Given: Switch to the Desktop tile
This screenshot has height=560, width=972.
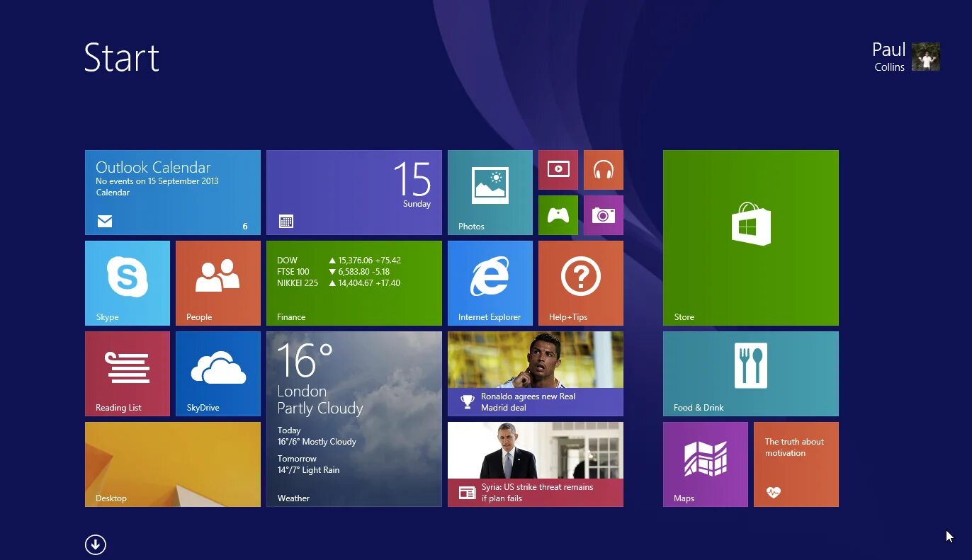Looking at the screenshot, I should tap(173, 464).
